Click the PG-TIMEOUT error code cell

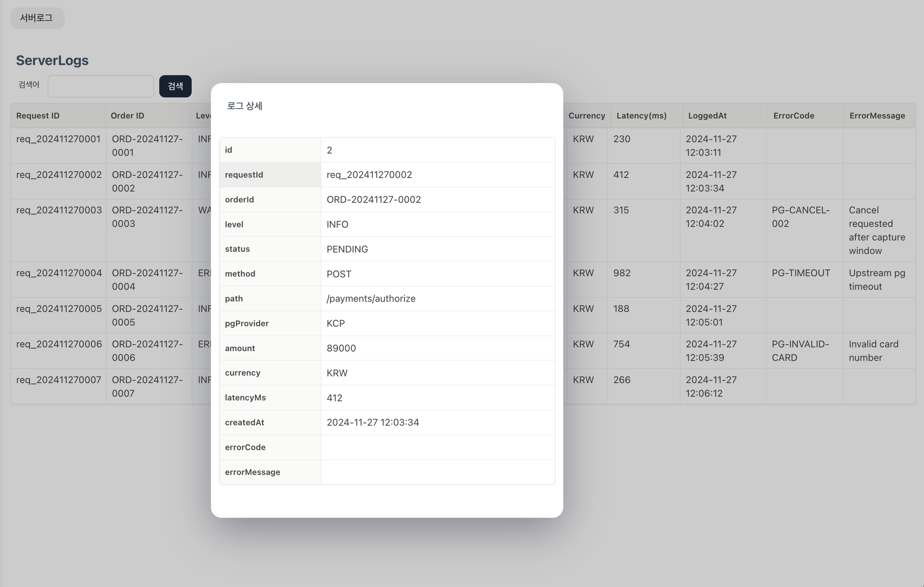click(801, 273)
